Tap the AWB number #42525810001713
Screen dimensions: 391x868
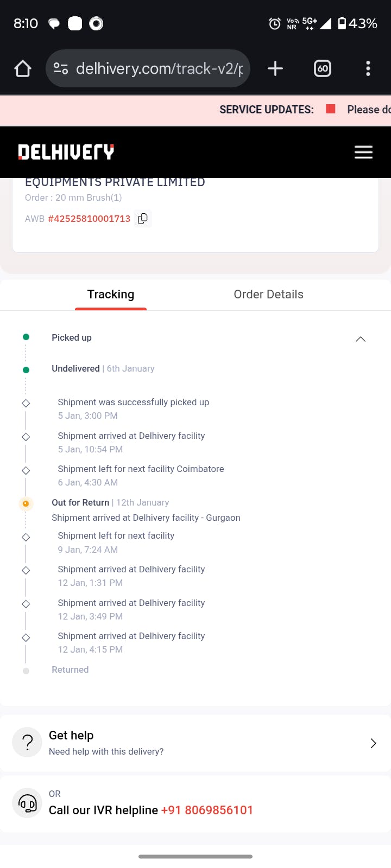[x=89, y=219]
